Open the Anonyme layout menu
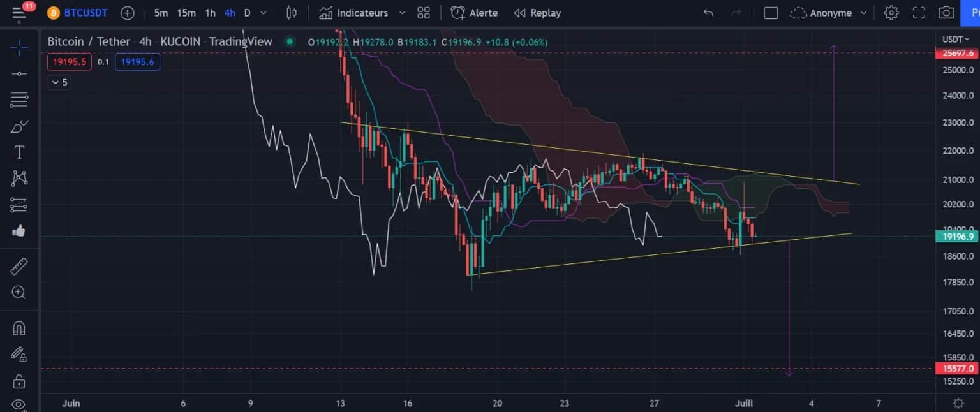 point(828,13)
